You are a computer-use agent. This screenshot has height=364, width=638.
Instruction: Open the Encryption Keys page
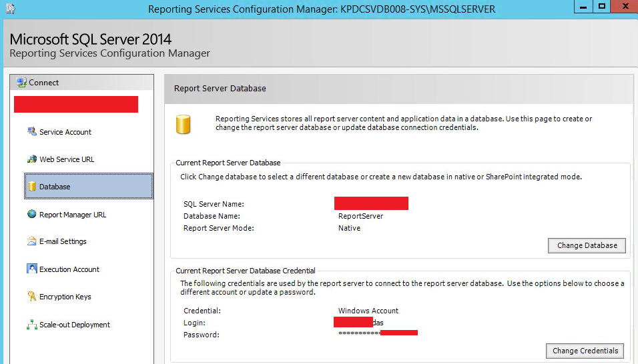(65, 297)
